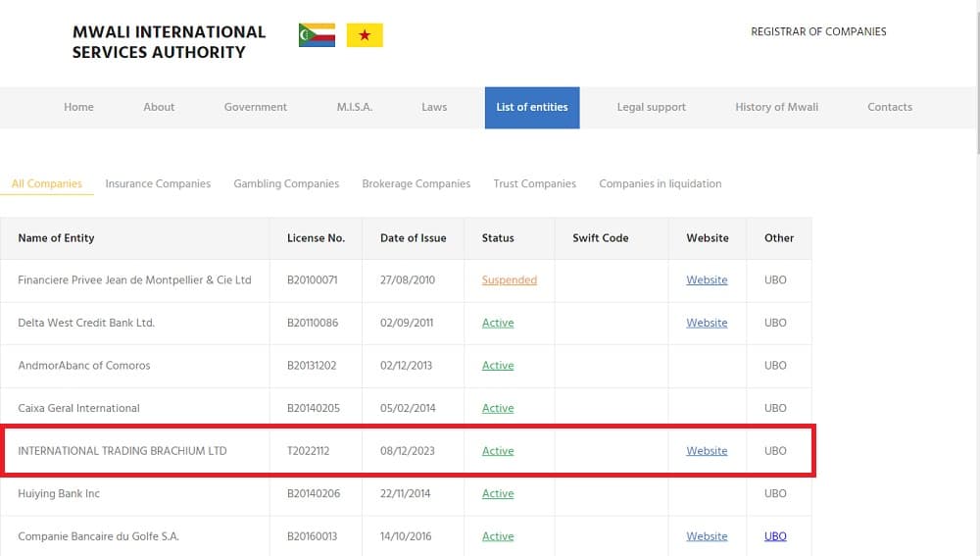Switch to the Trust Companies tab
This screenshot has height=556, width=980.
(534, 183)
